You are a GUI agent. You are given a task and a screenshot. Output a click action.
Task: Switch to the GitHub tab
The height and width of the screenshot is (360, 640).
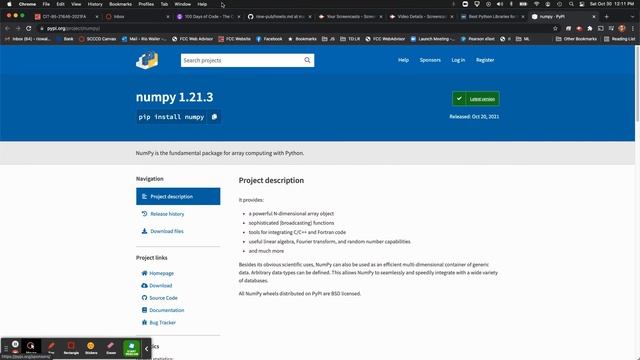point(279,16)
